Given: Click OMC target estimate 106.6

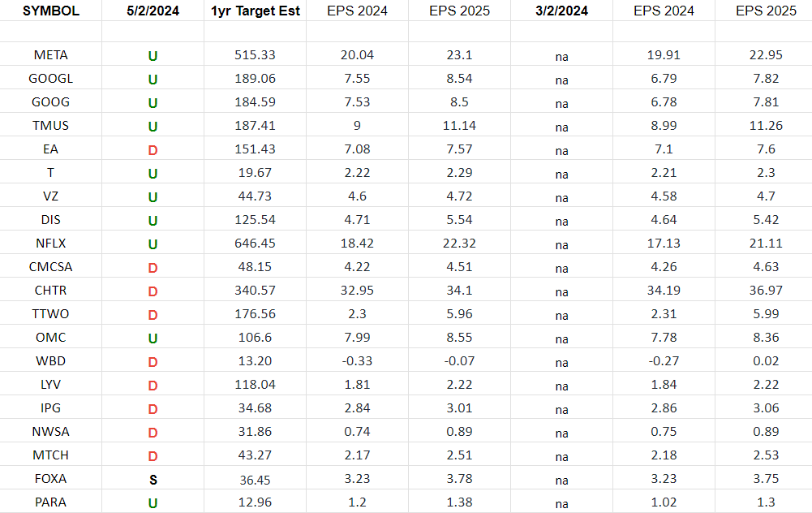Looking at the screenshot, I should 255,338.
